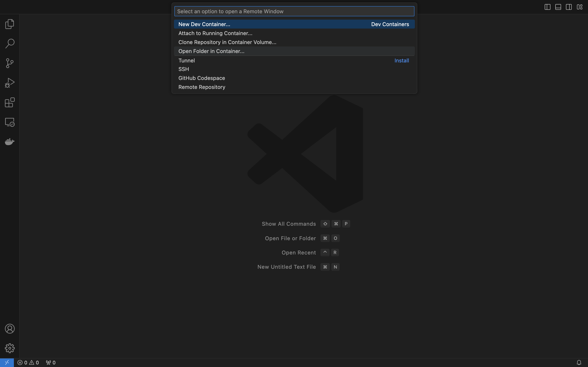This screenshot has height=367, width=588.
Task: Open the Customize Layout control
Action: click(x=579, y=7)
